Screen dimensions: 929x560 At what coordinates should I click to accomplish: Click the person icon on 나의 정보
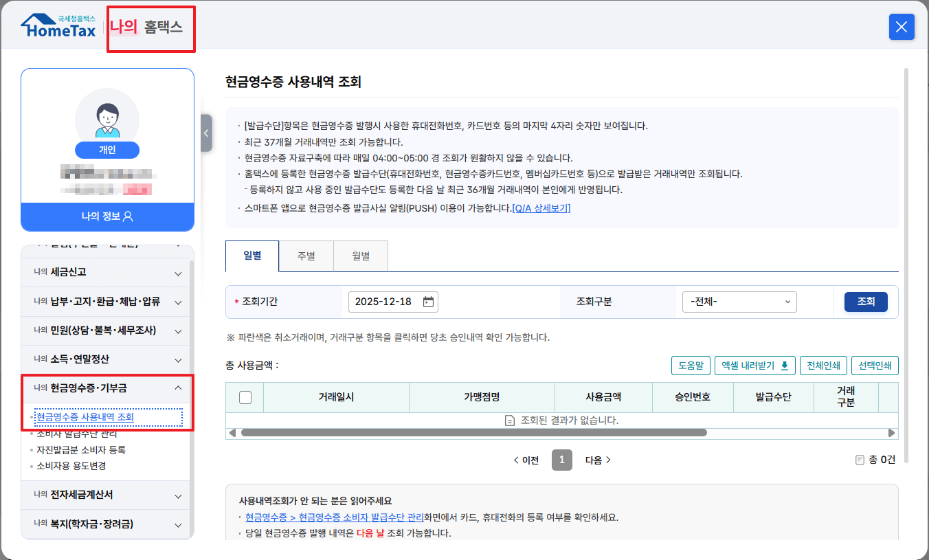pos(127,217)
